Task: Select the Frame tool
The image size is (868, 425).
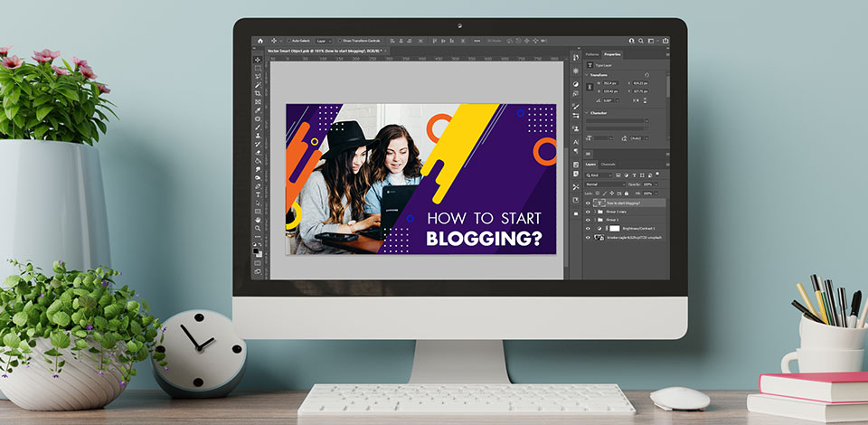Action: tap(258, 102)
